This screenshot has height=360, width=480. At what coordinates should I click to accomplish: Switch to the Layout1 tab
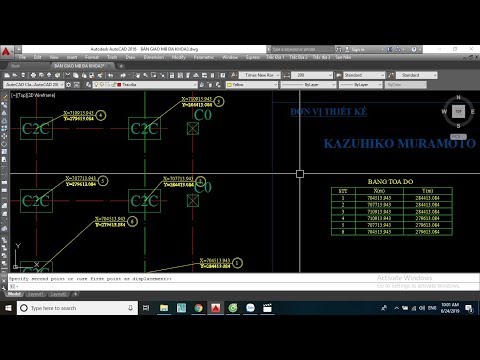pyautogui.click(x=35, y=294)
